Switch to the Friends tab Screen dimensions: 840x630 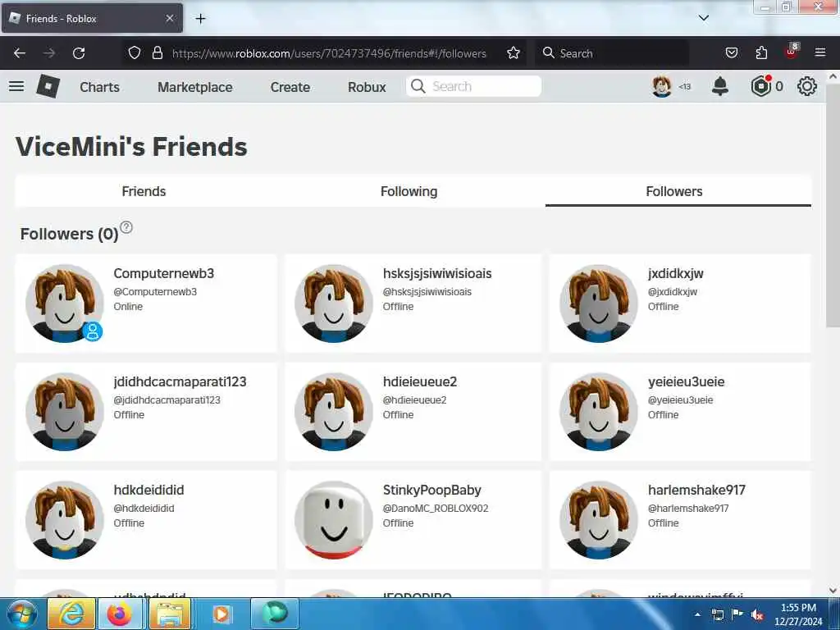[144, 191]
